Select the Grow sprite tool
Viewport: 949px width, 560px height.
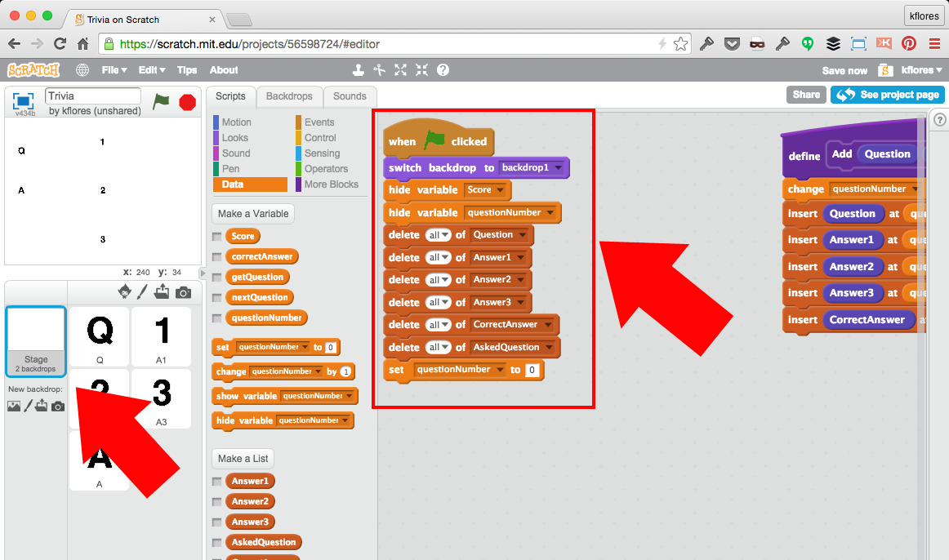(401, 70)
